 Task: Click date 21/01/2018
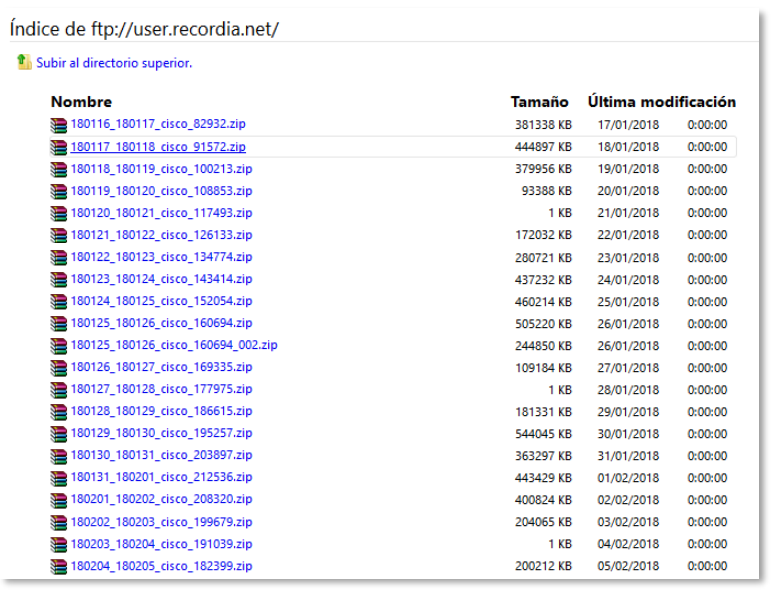[x=628, y=213]
